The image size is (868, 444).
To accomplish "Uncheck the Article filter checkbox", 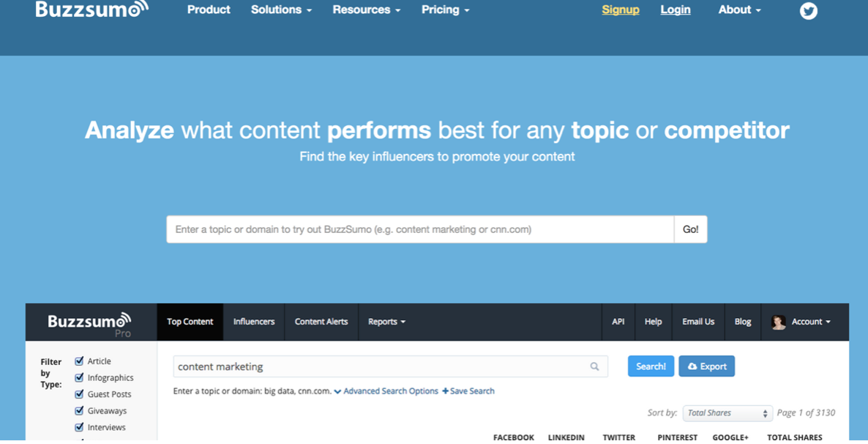I will [x=79, y=361].
